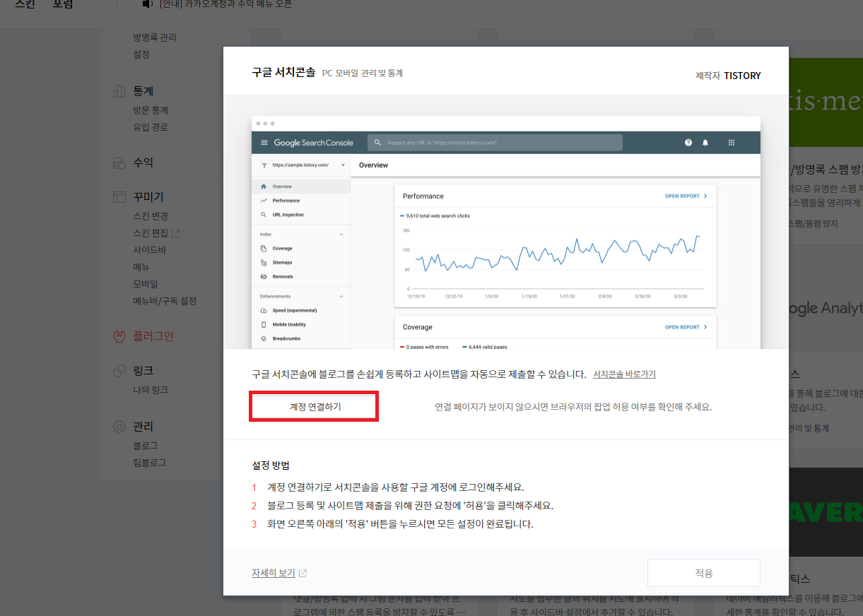Open 설정 under the 방명록 관리 item
Viewport: 863px width, 616px height.
[x=141, y=54]
